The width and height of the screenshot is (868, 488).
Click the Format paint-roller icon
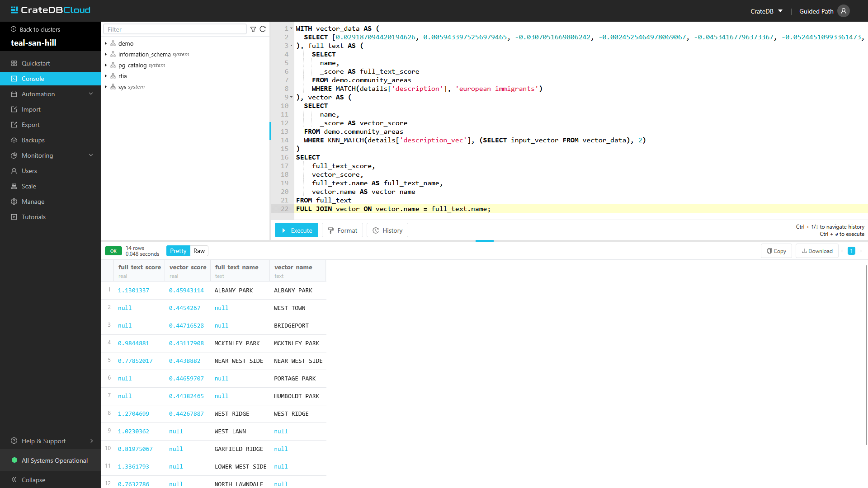pos(331,230)
